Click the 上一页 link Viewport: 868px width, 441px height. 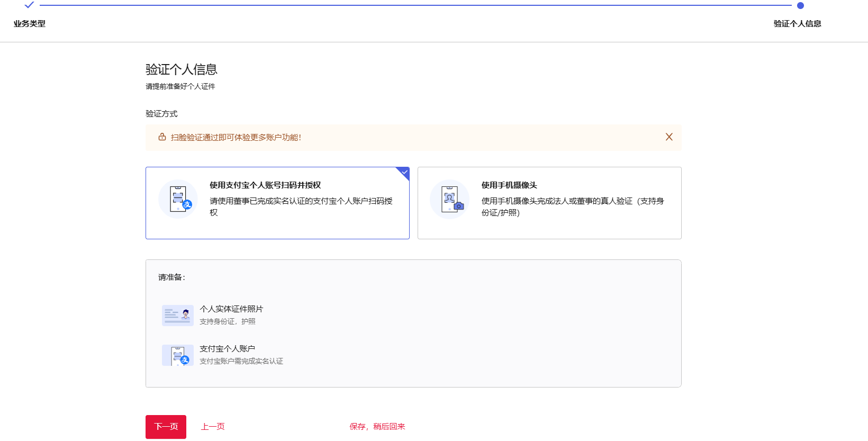pyautogui.click(x=213, y=427)
